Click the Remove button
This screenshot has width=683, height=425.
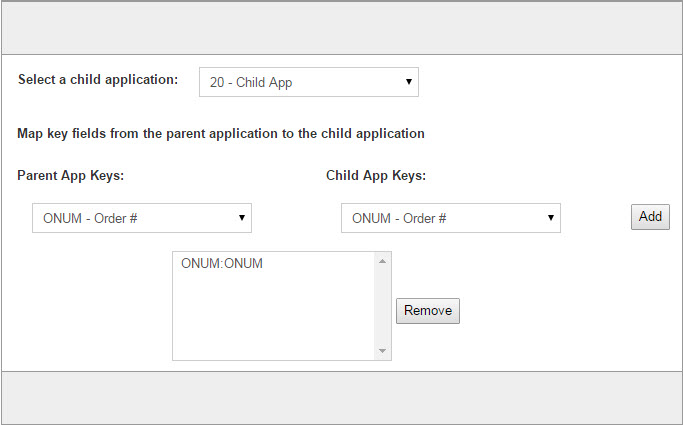tap(428, 310)
